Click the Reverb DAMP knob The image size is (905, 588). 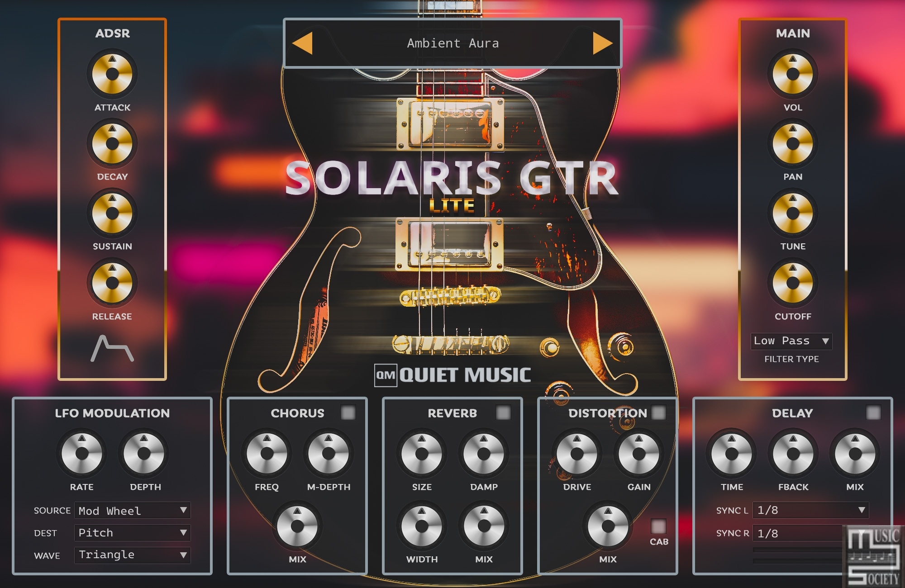(484, 454)
